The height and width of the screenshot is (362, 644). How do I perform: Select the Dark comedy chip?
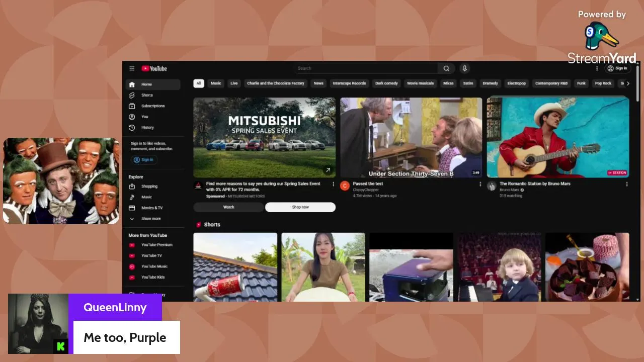[x=386, y=83]
